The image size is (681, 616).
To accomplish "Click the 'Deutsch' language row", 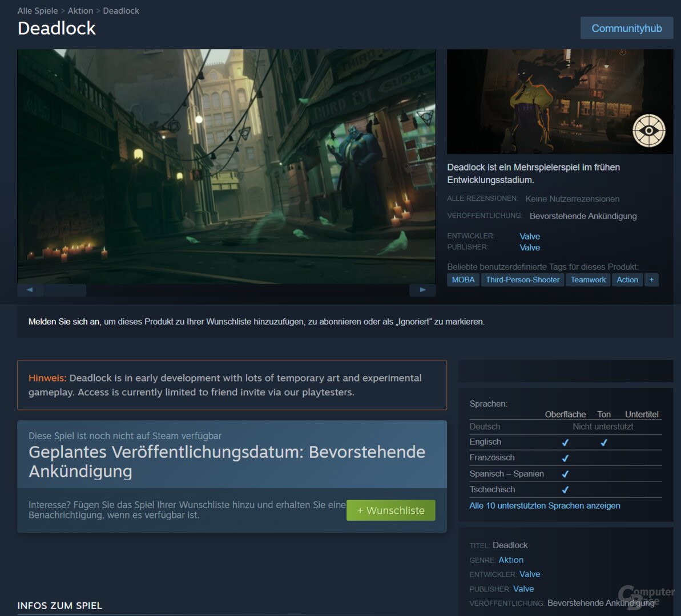I will click(x=566, y=427).
